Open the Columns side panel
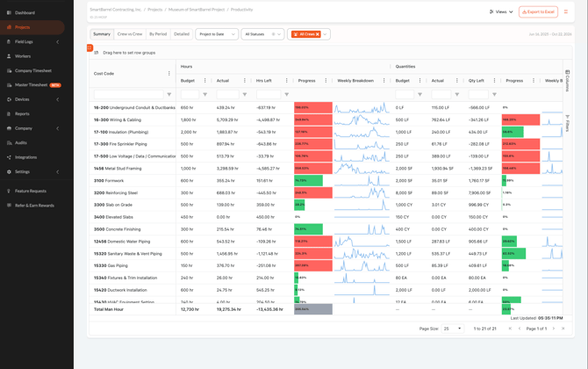Viewport: 588px width, 369px height. point(567,81)
